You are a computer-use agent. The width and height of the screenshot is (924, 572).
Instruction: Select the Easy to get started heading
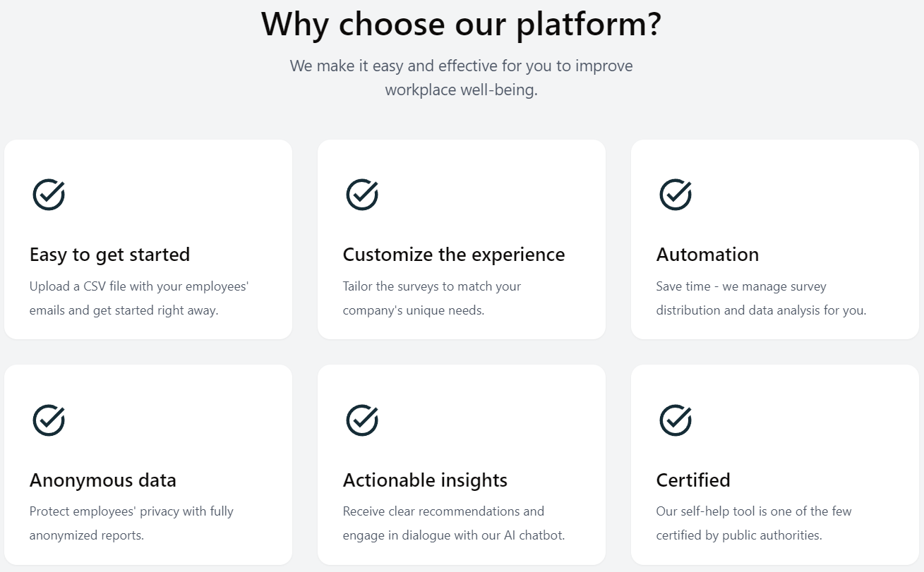[109, 255]
